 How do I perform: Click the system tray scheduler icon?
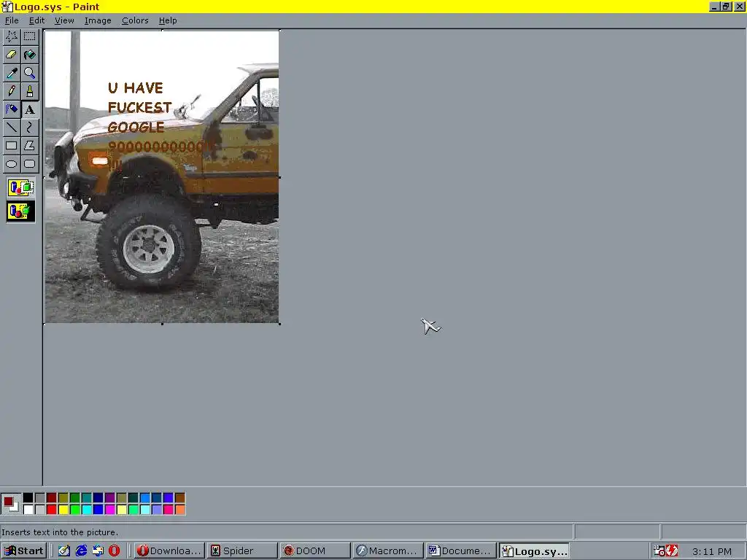pos(659,551)
